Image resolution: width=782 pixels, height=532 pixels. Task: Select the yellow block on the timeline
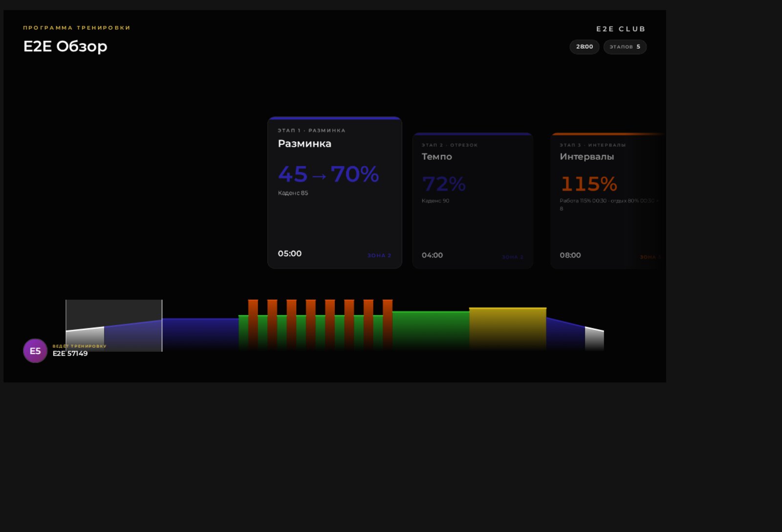pyautogui.click(x=508, y=328)
